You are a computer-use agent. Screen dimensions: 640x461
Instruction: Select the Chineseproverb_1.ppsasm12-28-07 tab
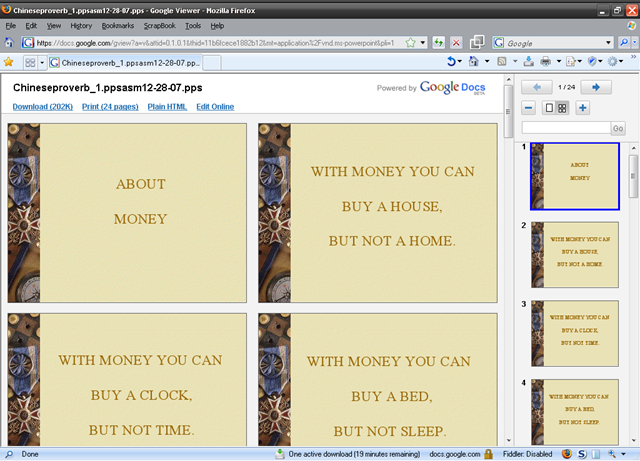[124, 63]
